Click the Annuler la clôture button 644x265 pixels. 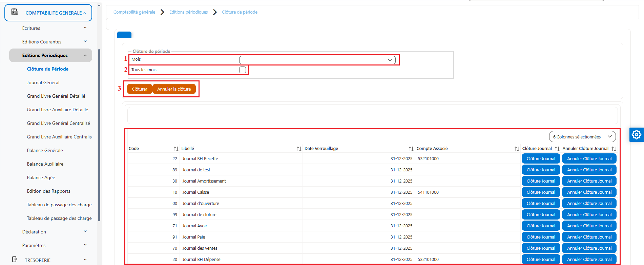174,89
